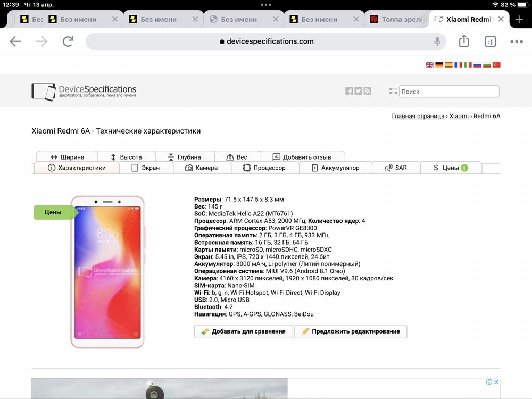Tap the three dots multitasking control
The height and width of the screenshot is (399, 532).
[266, 5]
